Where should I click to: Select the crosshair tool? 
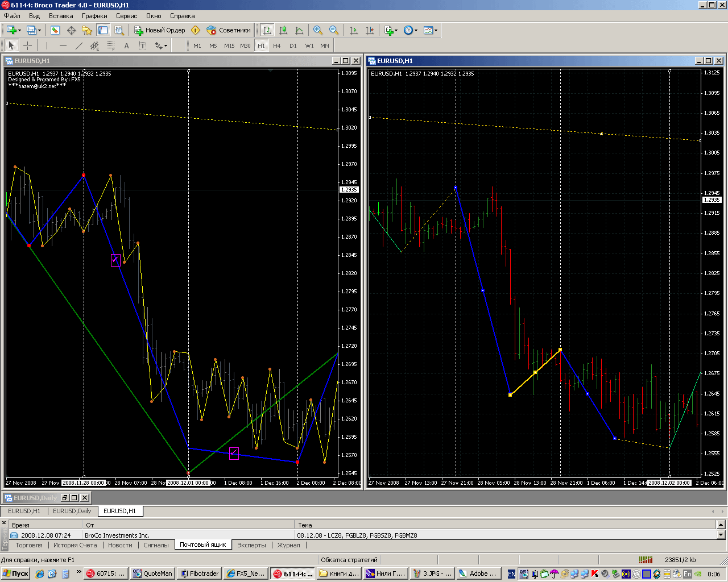tap(27, 45)
